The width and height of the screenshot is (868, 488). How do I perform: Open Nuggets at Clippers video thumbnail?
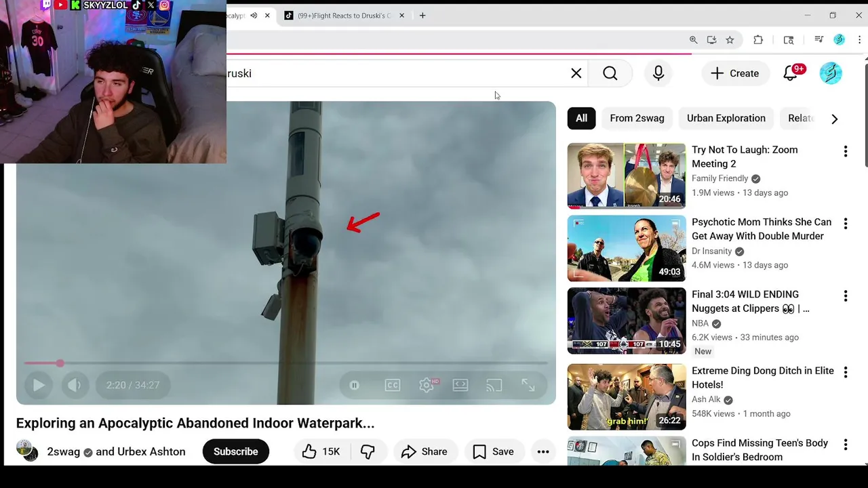pyautogui.click(x=627, y=321)
